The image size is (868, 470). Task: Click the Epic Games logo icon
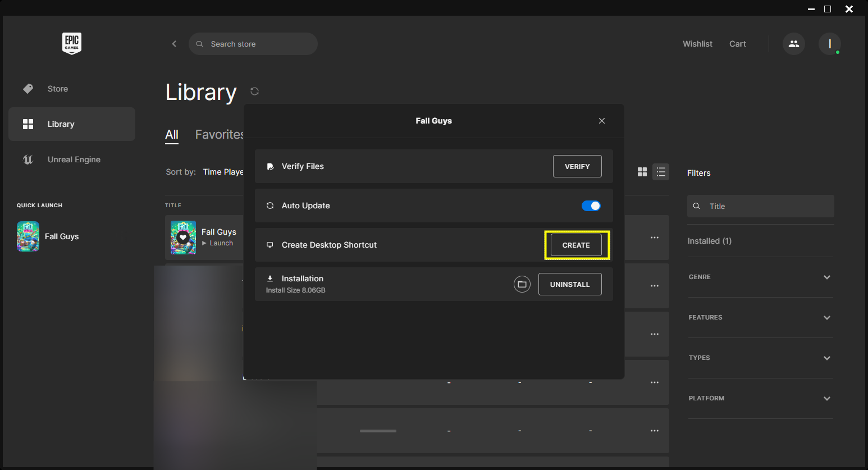(x=72, y=43)
